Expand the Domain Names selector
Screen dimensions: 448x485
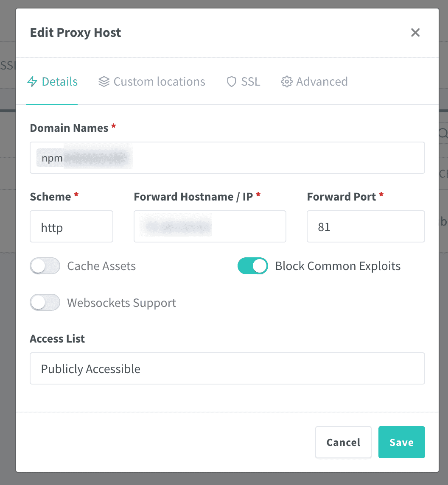point(227,158)
